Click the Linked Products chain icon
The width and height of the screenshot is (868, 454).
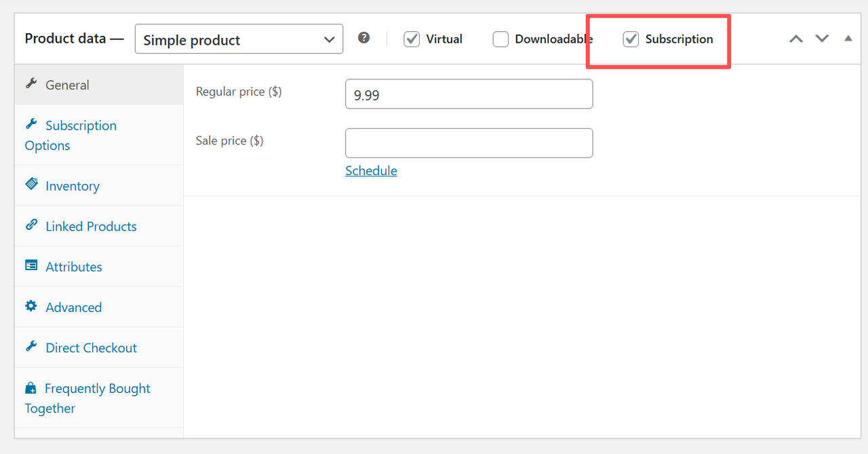pyautogui.click(x=31, y=225)
